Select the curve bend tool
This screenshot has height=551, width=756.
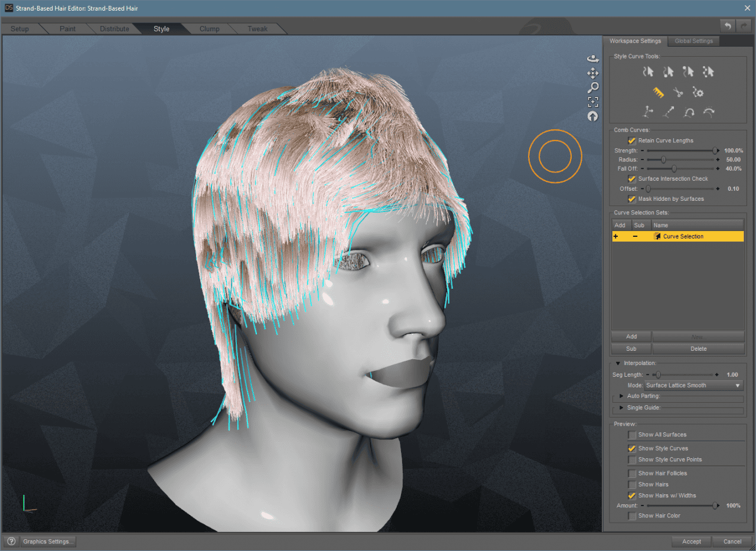click(x=689, y=112)
